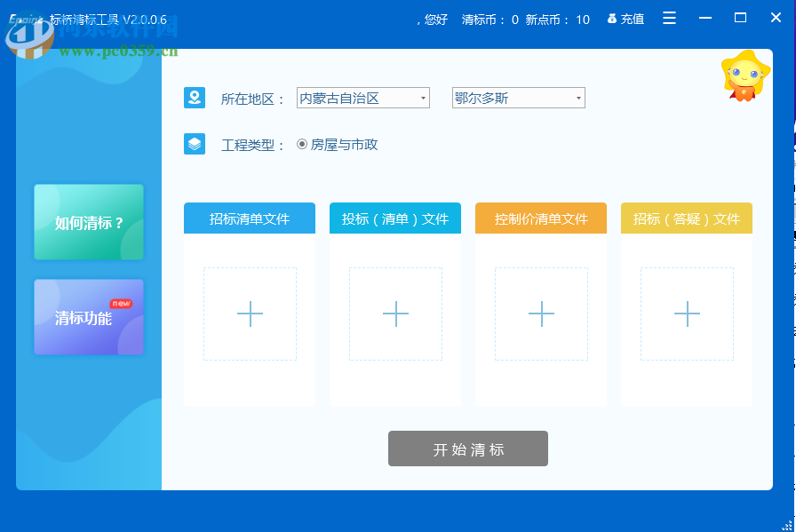Screen dimensions: 796x532
Task: Click the 开始清标 button
Action: 467,449
